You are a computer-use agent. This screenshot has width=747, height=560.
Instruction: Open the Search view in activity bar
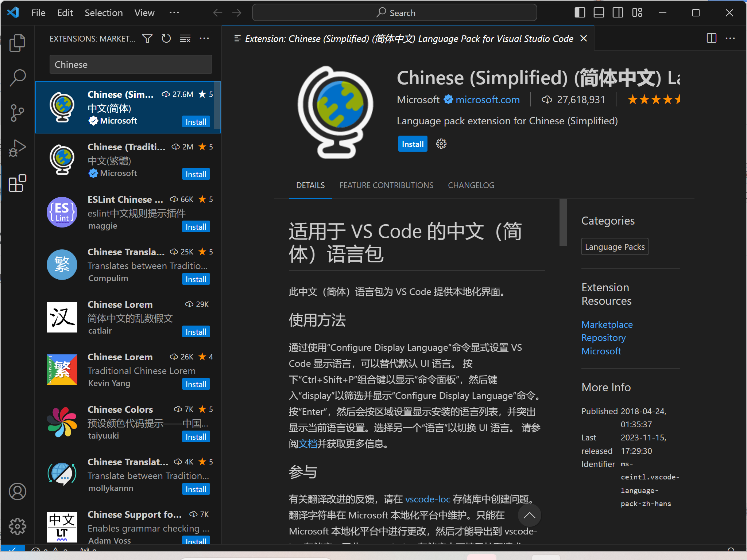click(17, 78)
